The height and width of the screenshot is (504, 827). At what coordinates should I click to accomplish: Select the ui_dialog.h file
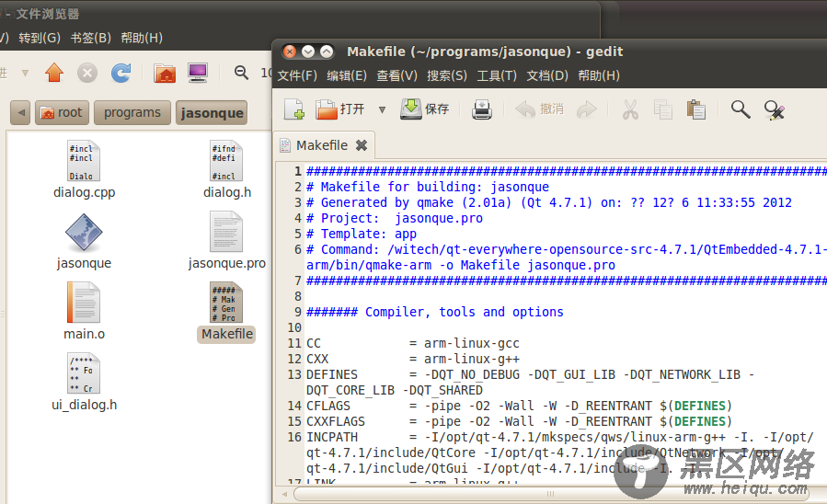click(x=84, y=383)
